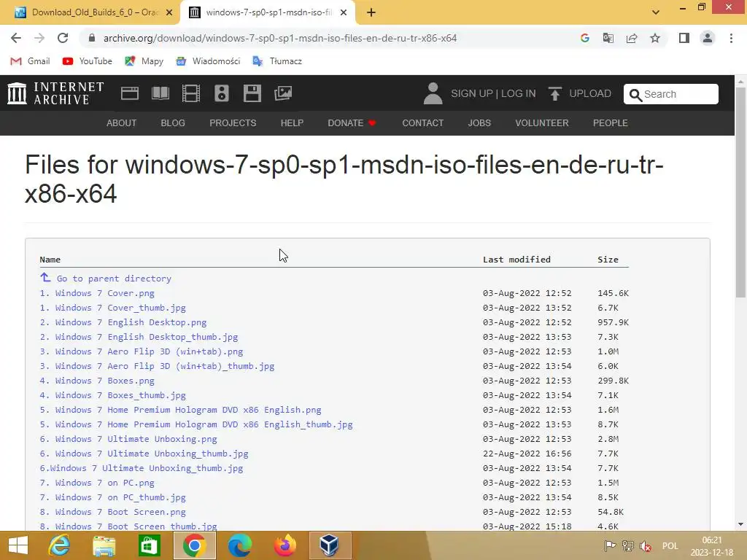The image size is (747, 560).
Task: Open VirtualBox from taskbar
Action: tap(329, 545)
